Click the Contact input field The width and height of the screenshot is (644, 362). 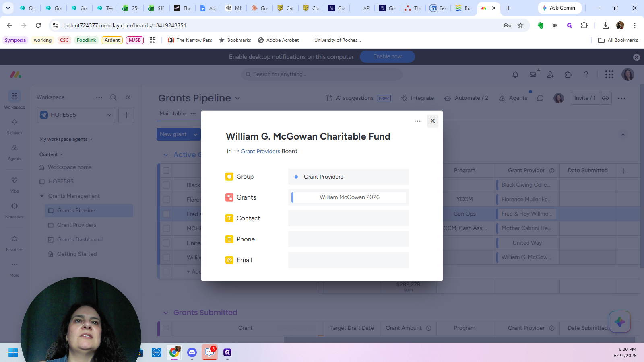point(349,218)
